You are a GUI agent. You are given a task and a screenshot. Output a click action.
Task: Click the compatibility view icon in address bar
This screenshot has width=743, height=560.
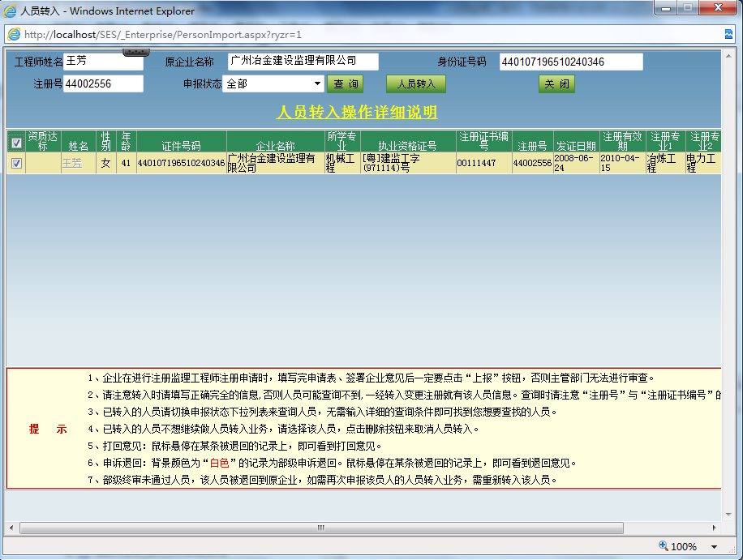coord(728,35)
